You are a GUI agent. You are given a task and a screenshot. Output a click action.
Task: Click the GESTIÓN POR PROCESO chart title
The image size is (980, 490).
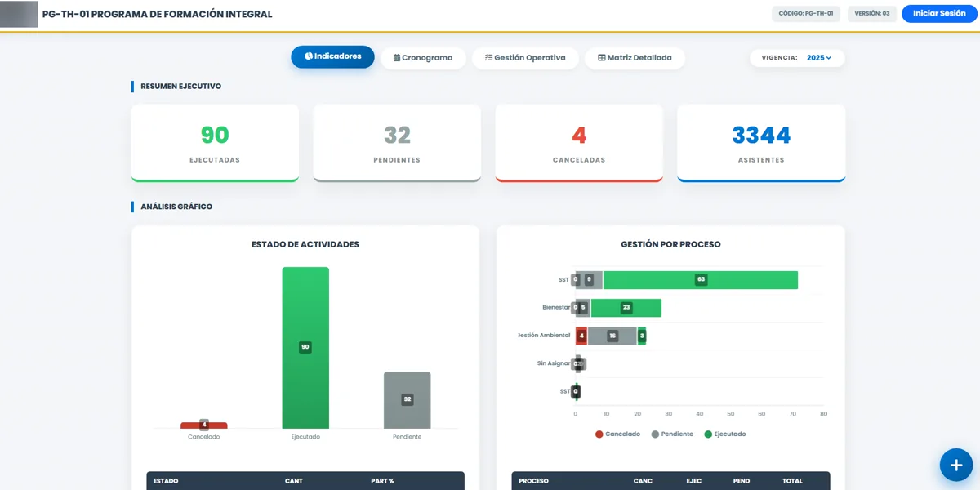(670, 244)
